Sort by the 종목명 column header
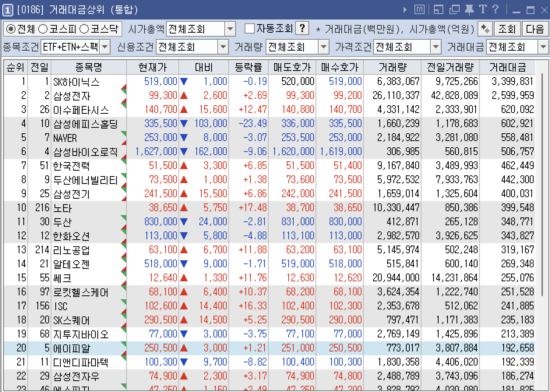 pos(89,67)
